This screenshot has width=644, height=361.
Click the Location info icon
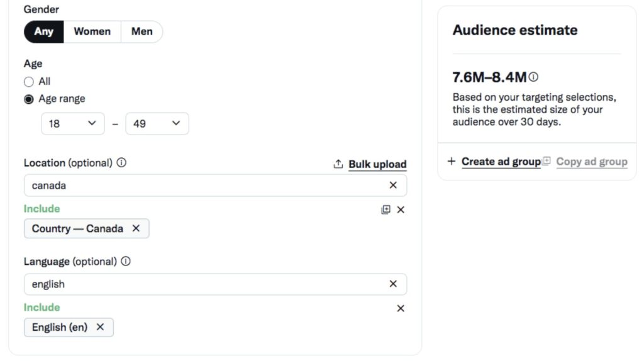[x=121, y=163]
